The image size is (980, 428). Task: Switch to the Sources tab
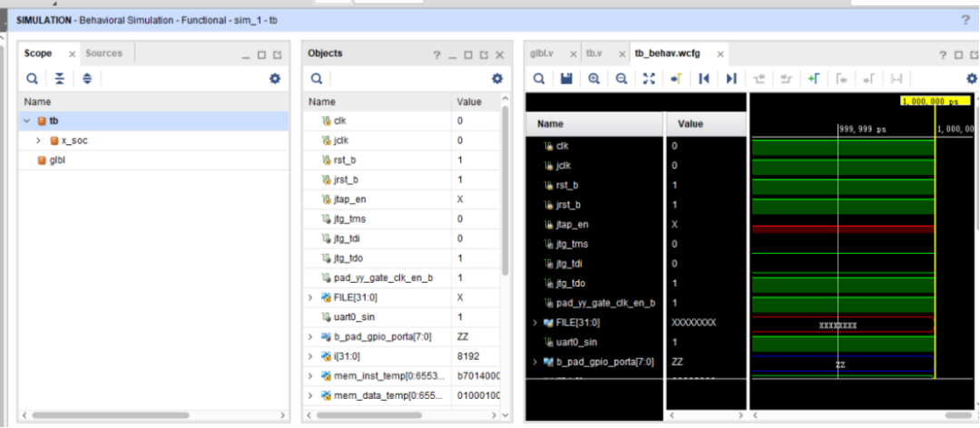(103, 53)
